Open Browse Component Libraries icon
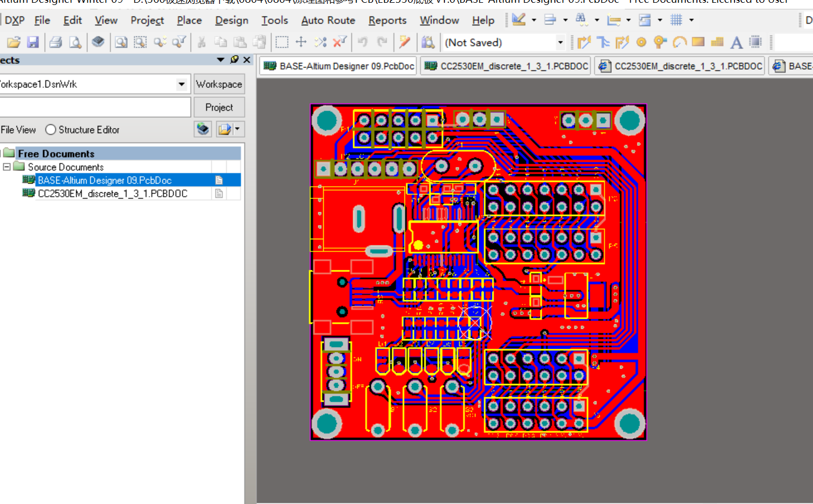The height and width of the screenshot is (504, 813). click(428, 42)
